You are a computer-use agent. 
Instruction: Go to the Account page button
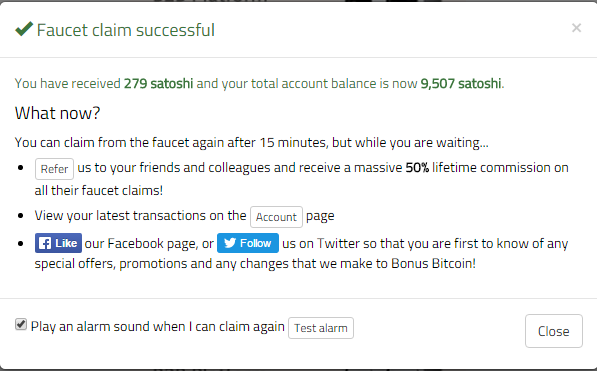[x=276, y=217]
